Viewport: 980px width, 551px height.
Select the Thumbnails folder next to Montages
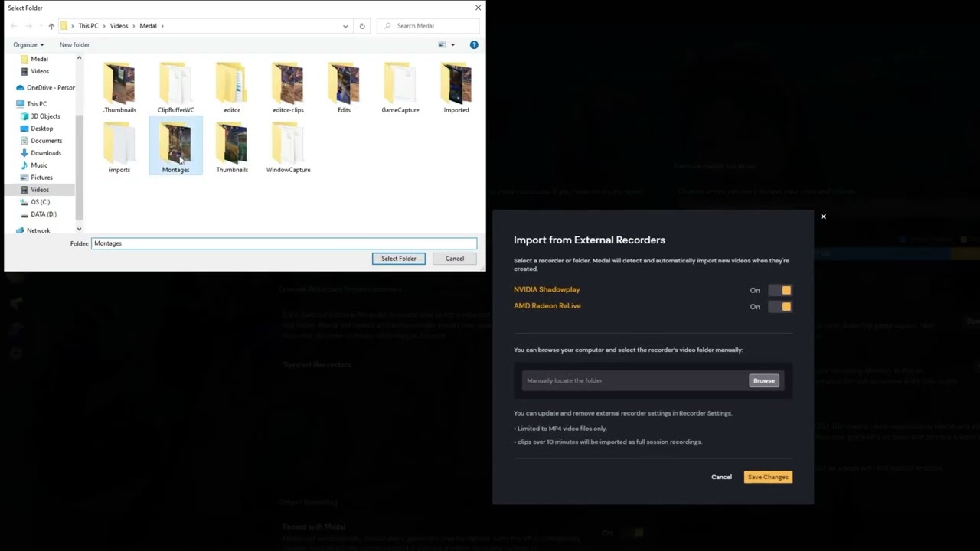[x=232, y=148]
